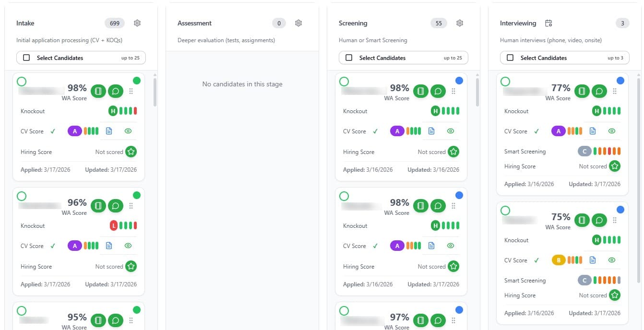The image size is (644, 330).
Task: Open the options dots on the 75% Interviewing card
Action: [615, 220]
